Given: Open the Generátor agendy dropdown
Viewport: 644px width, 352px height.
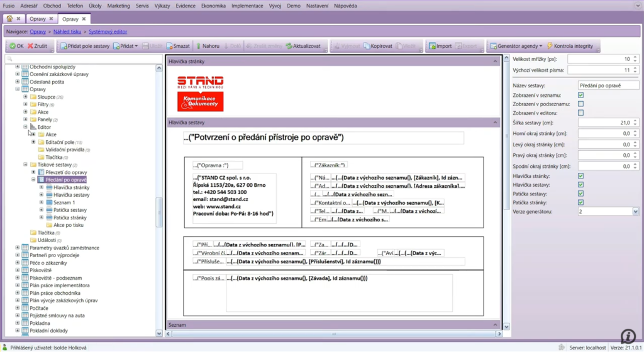Looking at the screenshot, I should pos(517,46).
